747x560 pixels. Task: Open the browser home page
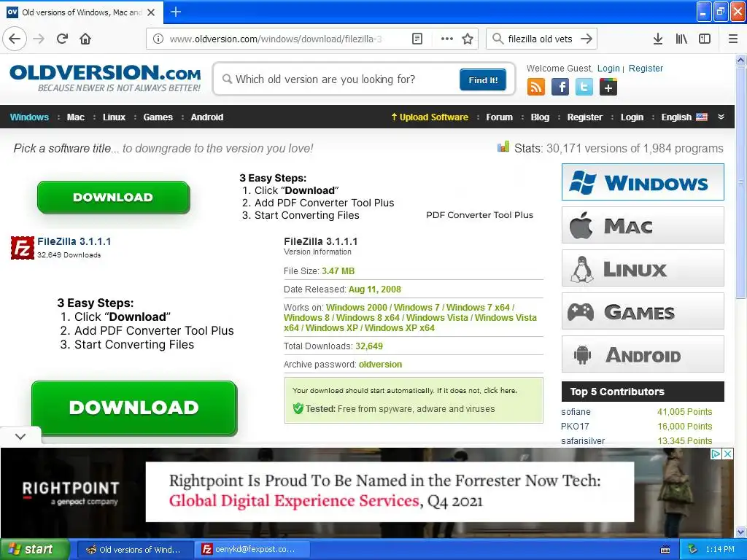[85, 39]
